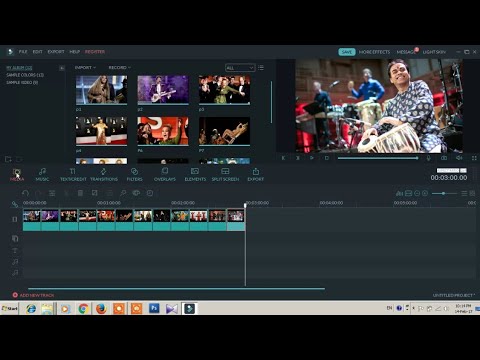Viewport: 480px width, 360px height.
Task: Play the preview video
Action: click(x=312, y=158)
